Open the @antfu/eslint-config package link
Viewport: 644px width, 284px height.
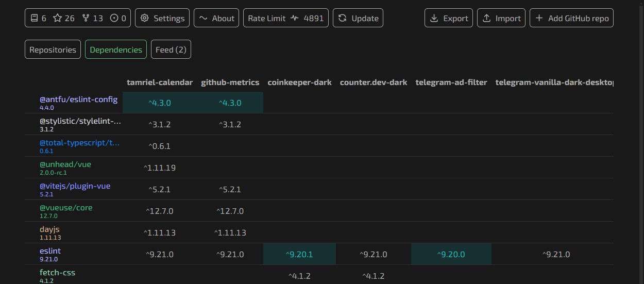pos(78,99)
